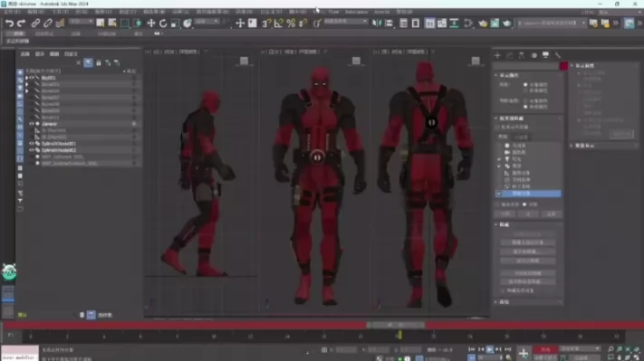644x361 pixels.
Task: Activate the Select and Link tool
Action: pyautogui.click(x=35, y=24)
